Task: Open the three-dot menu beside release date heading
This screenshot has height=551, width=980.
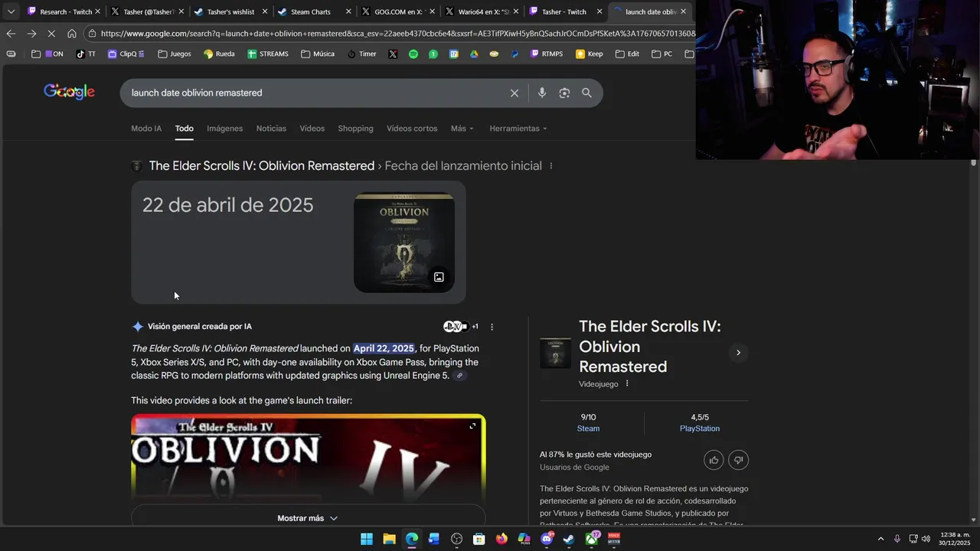Action: pyautogui.click(x=550, y=166)
